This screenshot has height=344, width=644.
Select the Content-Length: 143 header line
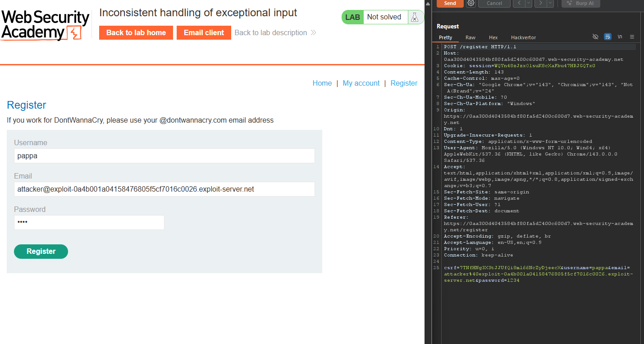coord(474,72)
